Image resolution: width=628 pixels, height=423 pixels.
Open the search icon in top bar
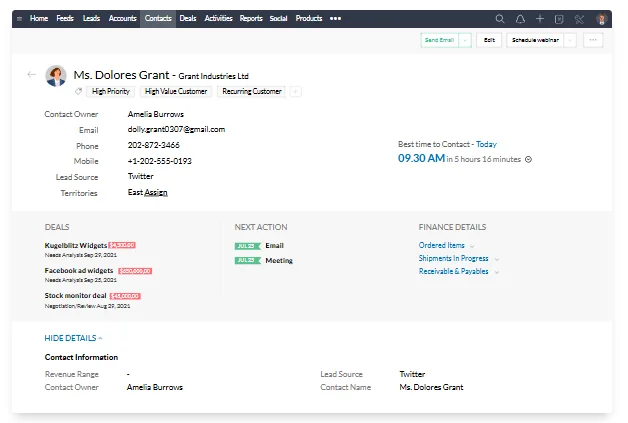tap(500, 19)
